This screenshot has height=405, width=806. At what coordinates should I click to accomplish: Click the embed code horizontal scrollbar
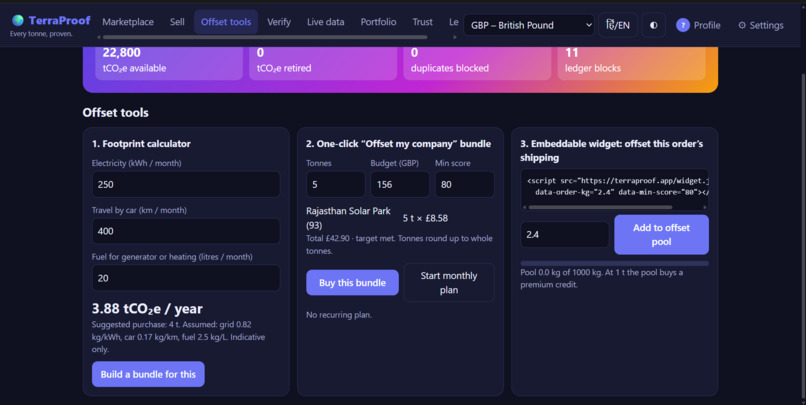pyautogui.click(x=600, y=207)
